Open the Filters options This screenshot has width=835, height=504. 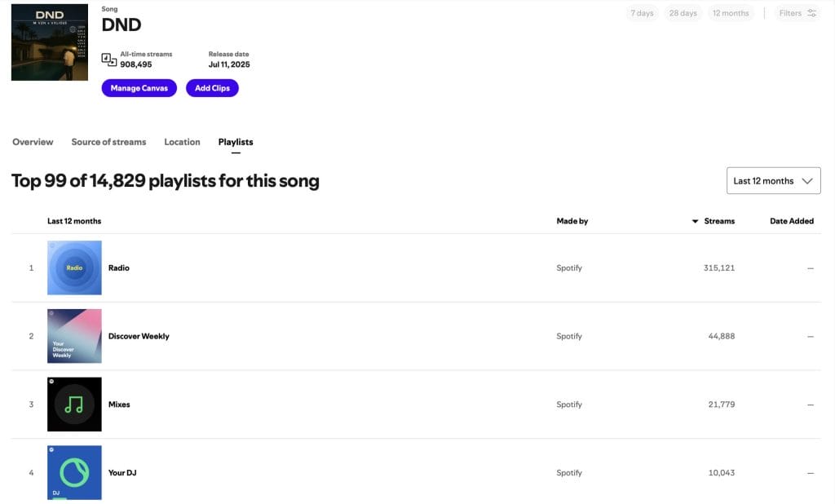(791, 13)
